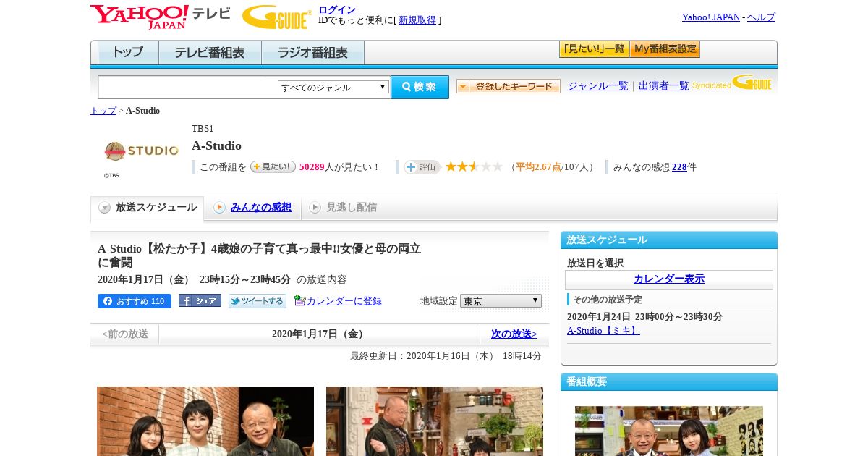Click the 前の放送 navigation button
The width and height of the screenshot is (868, 456).
pos(124,334)
